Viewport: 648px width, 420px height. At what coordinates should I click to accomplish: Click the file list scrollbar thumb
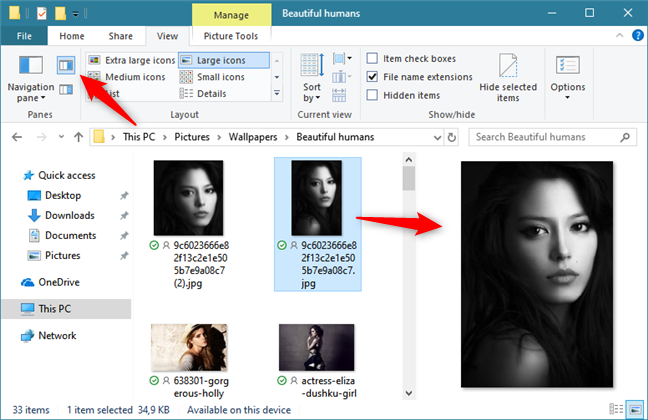pyautogui.click(x=409, y=179)
